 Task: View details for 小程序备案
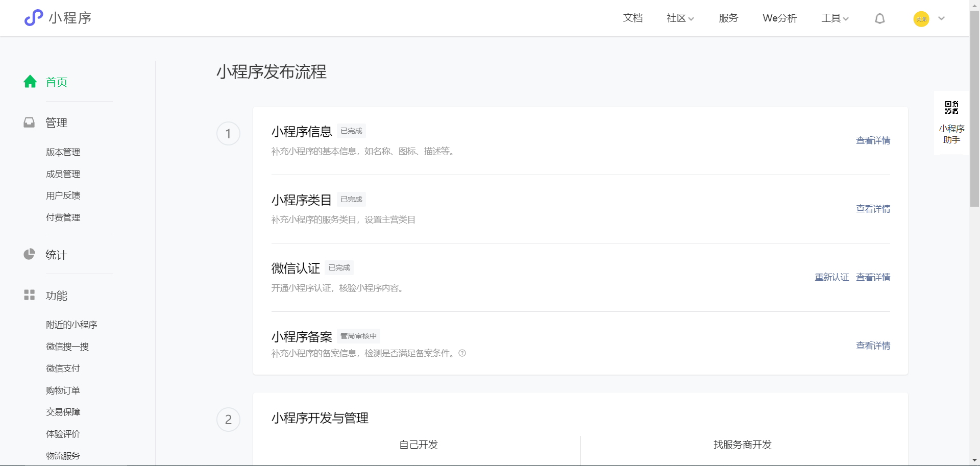(x=873, y=346)
